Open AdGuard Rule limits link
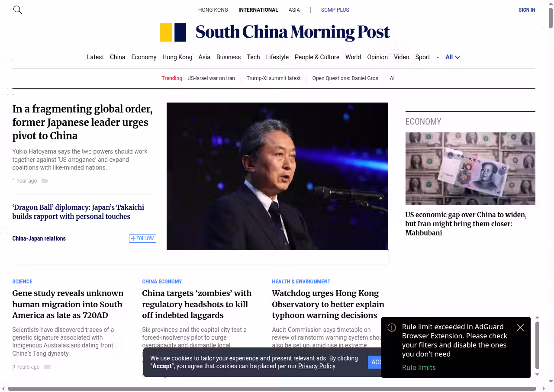Screen dimensions: 554x392 click(x=419, y=367)
